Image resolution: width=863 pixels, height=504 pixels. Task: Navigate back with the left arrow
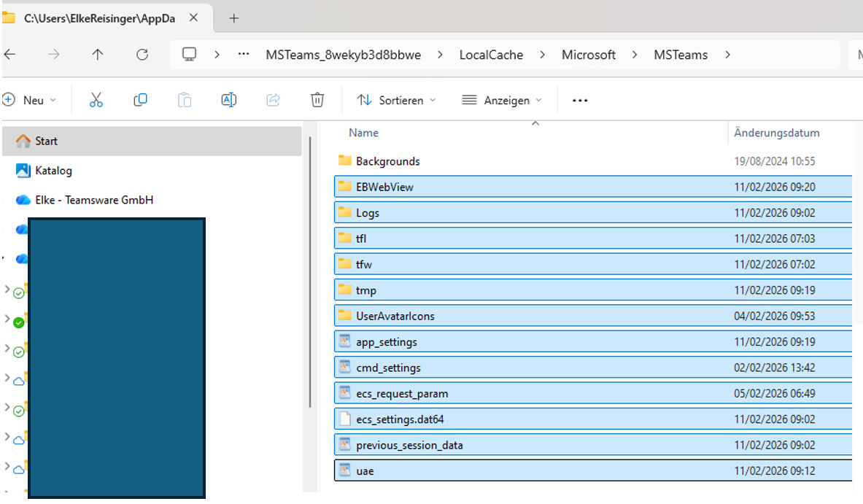click(10, 55)
